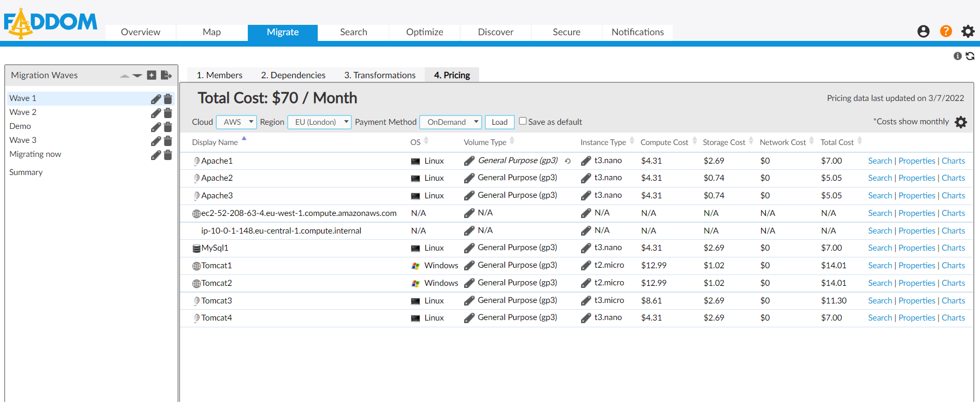The height and width of the screenshot is (406, 980).
Task: Open the Payment Method dropdown
Action: coord(451,122)
